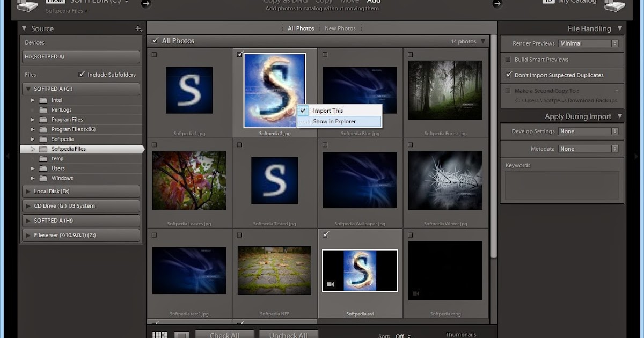
Task: Collapse the left panel using edge arrow
Action: tap(7, 156)
